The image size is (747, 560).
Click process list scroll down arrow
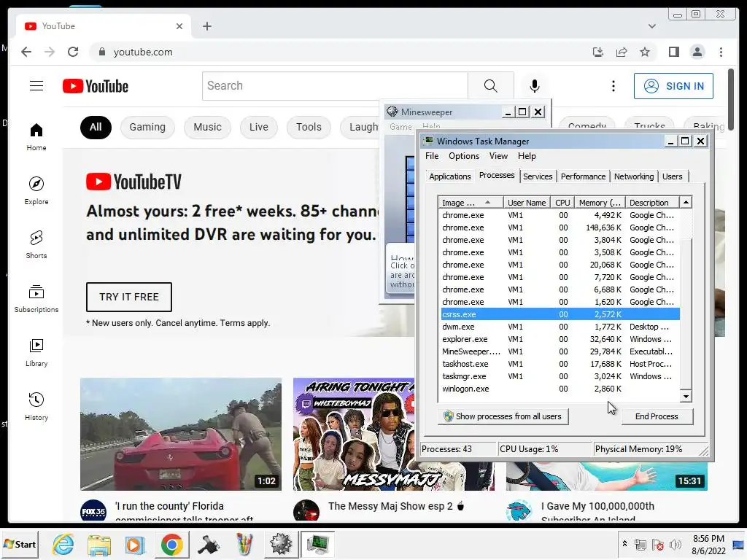click(x=686, y=396)
